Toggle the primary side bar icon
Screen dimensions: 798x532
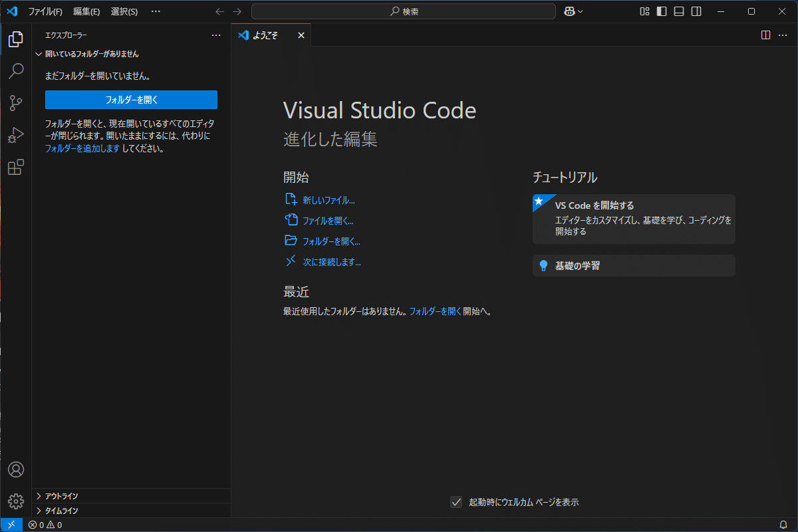662,11
